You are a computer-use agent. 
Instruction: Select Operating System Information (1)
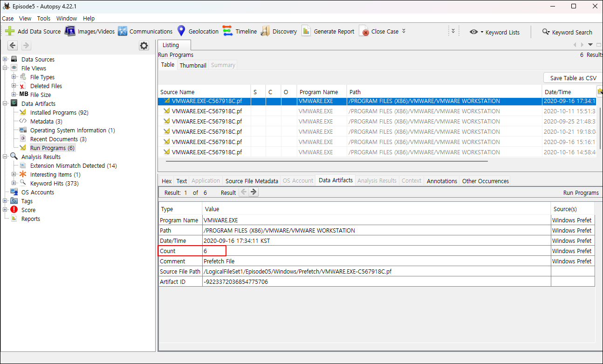[72, 130]
